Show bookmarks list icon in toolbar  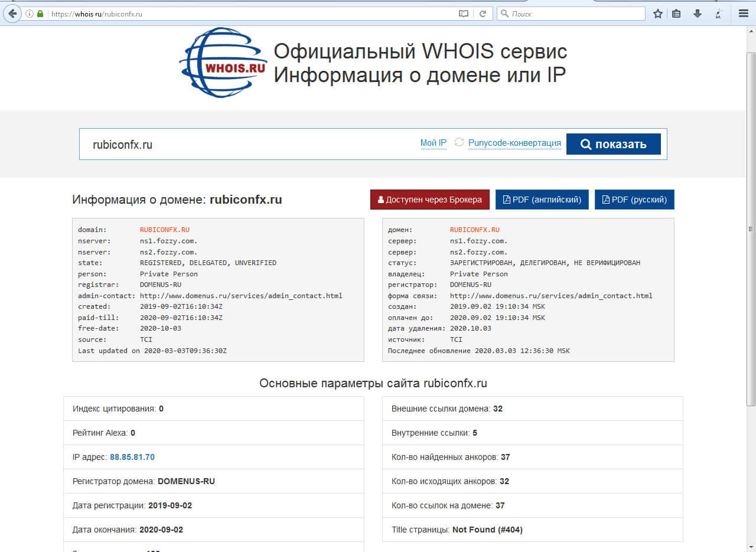click(x=677, y=14)
